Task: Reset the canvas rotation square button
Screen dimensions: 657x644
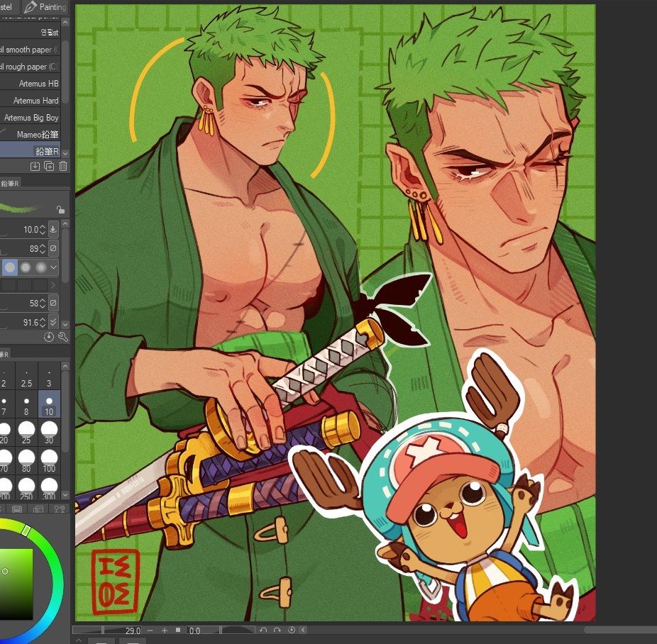Action: pyautogui.click(x=178, y=630)
